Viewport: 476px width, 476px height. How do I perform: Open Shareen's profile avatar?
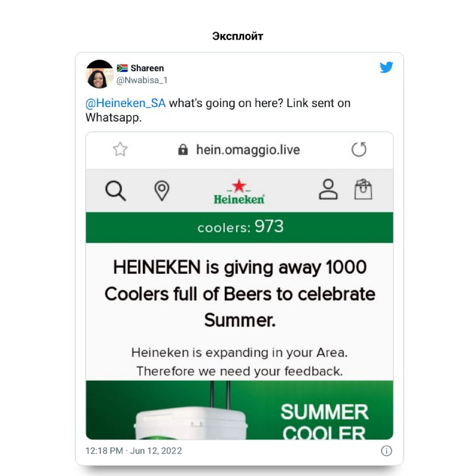(99, 74)
